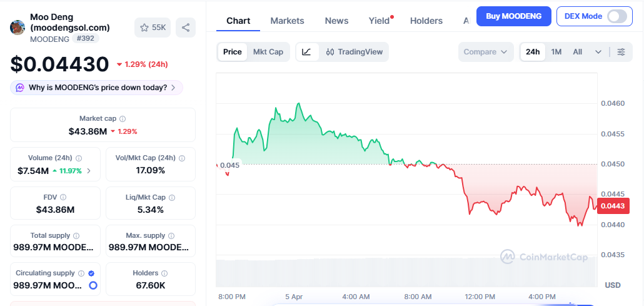The width and height of the screenshot is (644, 306).
Task: Click the $0.04430 price value
Action: coord(59,64)
